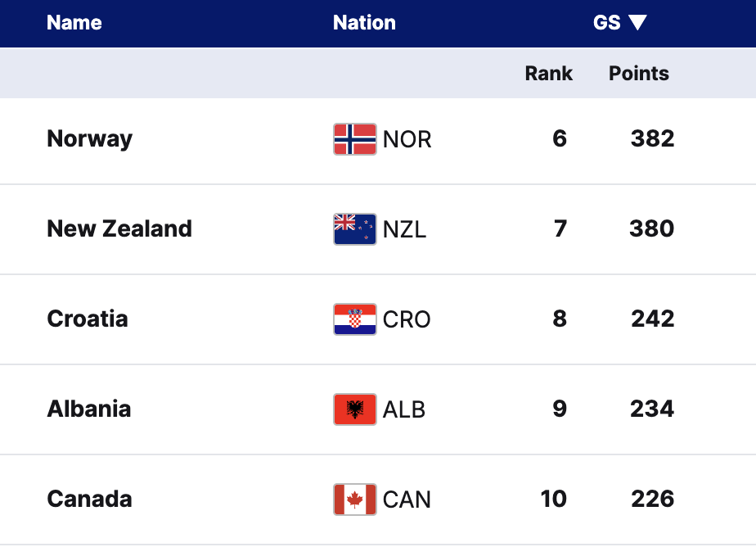Click the Norway flag icon
Image resolution: width=756 pixels, height=547 pixels.
pos(355,139)
